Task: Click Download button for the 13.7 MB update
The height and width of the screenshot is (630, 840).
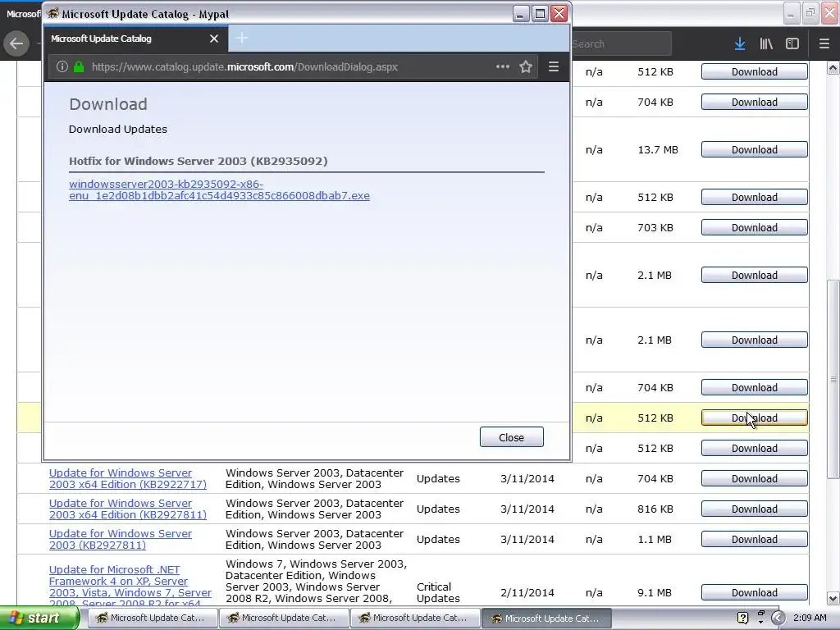Action: coord(755,149)
